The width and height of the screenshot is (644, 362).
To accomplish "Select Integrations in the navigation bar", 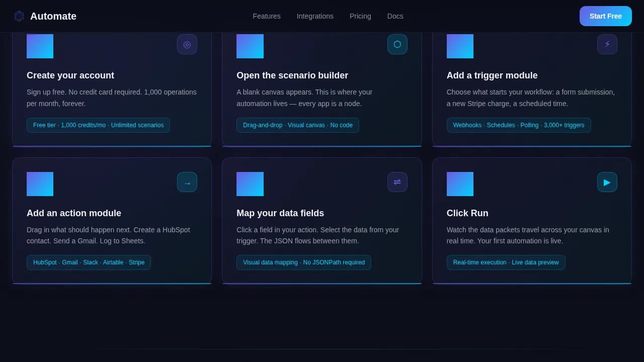I will coord(315,16).
